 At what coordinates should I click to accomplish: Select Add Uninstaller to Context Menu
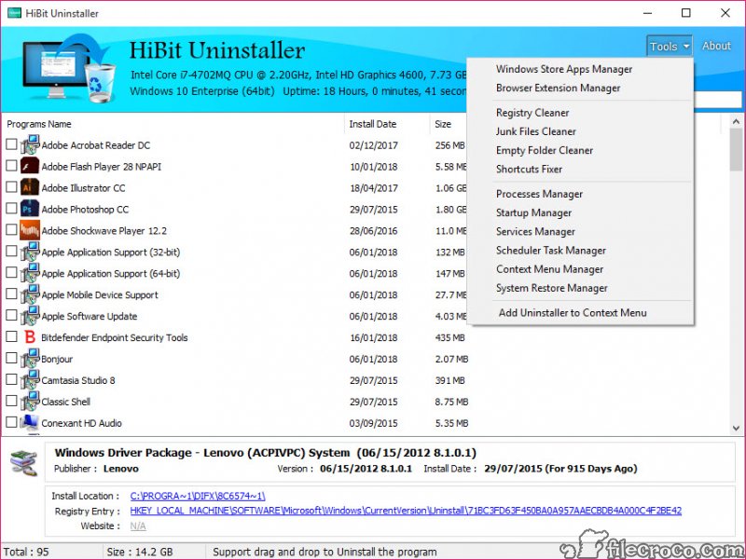(573, 313)
